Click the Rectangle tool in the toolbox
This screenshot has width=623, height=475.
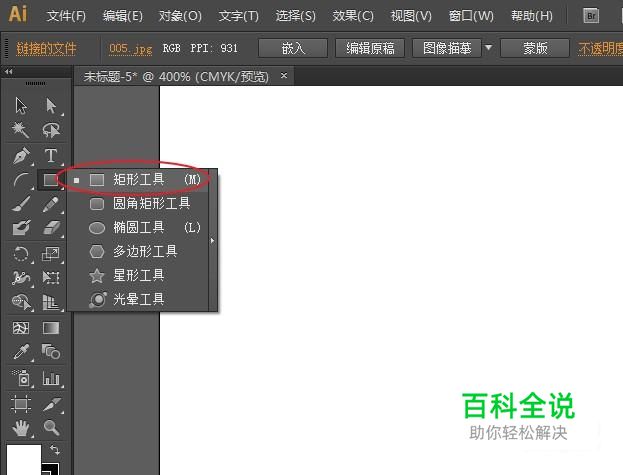click(50, 180)
